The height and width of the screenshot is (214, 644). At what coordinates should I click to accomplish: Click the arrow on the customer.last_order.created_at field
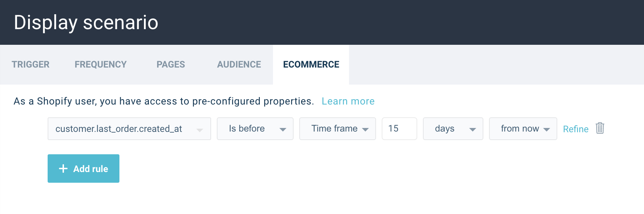(200, 130)
